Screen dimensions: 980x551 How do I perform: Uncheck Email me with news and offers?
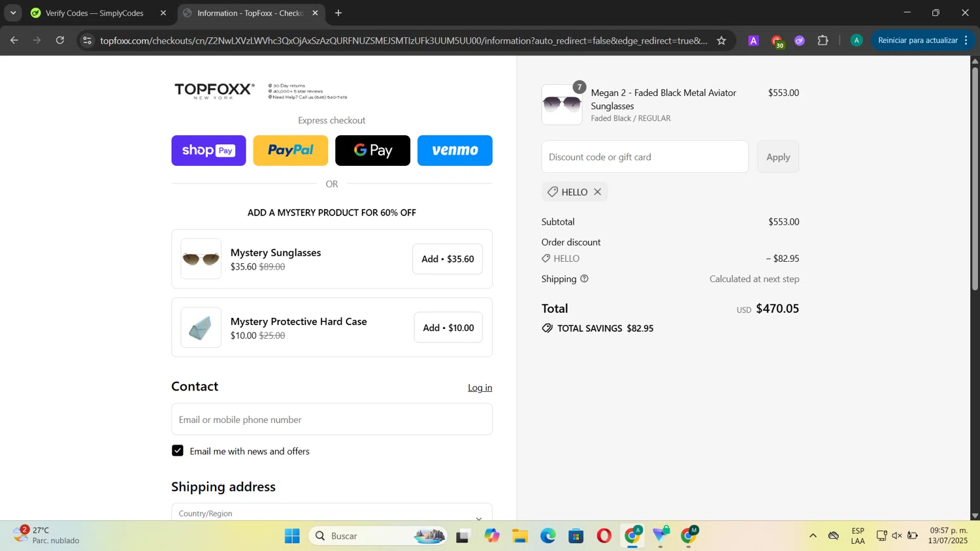tap(178, 451)
